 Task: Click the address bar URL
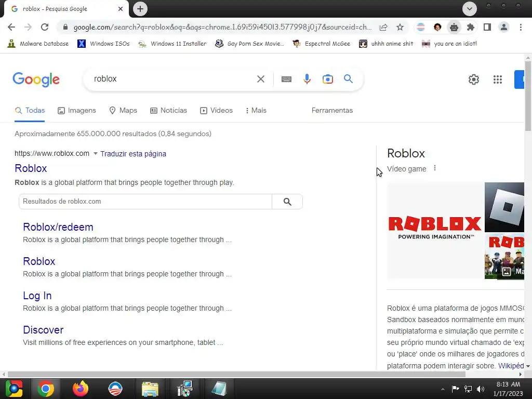pos(222,27)
